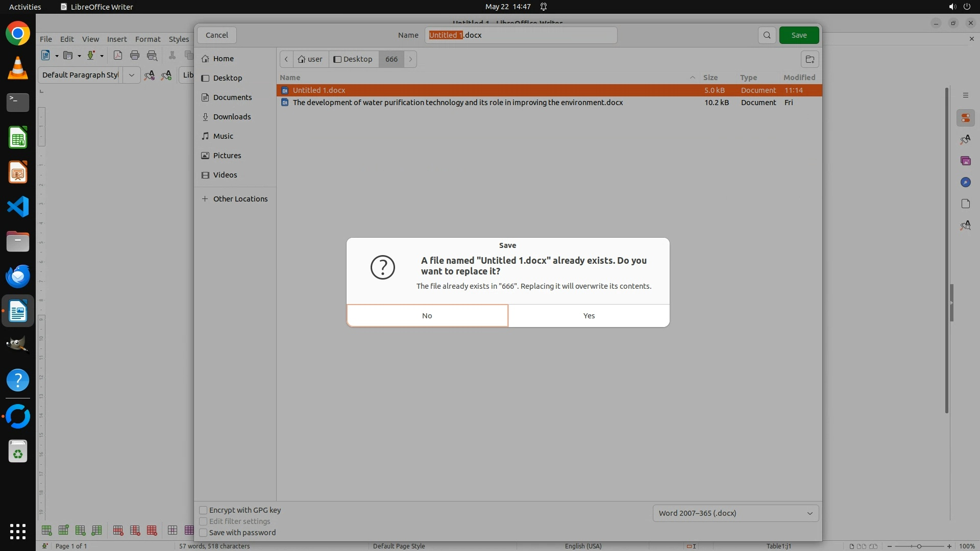
Task: Click the sidebar Properties panel icon
Action: 965,118
